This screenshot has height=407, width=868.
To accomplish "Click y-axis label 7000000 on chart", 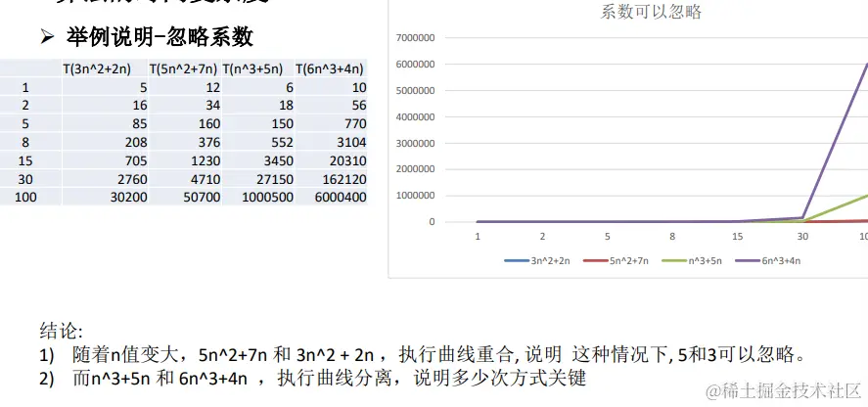I will tap(416, 37).
